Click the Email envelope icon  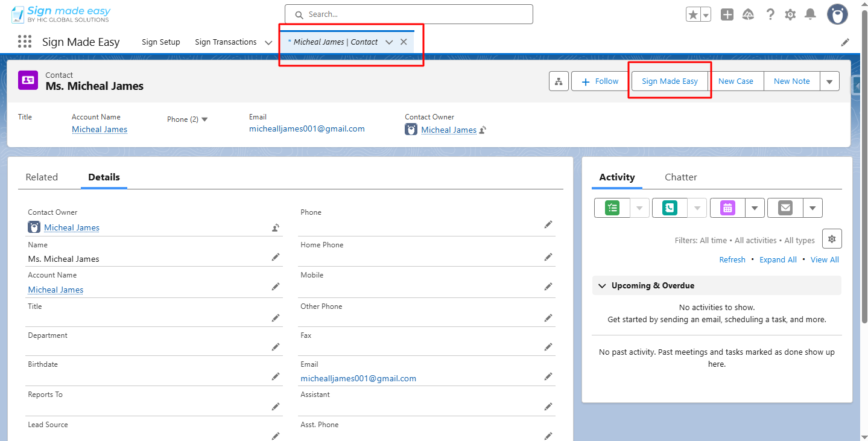(x=784, y=208)
